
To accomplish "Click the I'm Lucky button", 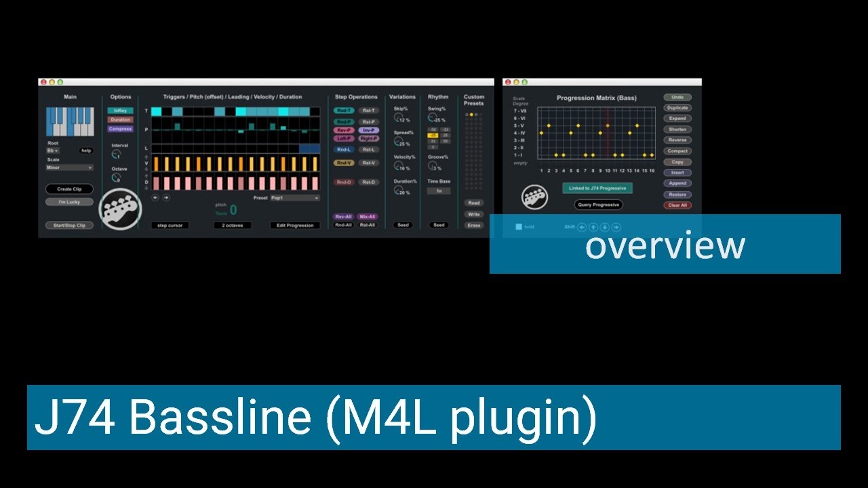I will pyautogui.click(x=69, y=202).
